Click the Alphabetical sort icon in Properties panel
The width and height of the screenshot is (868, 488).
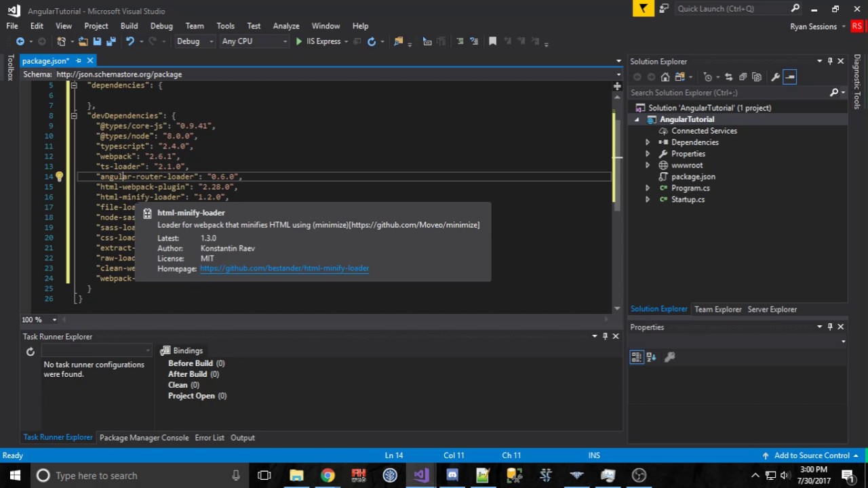click(651, 357)
